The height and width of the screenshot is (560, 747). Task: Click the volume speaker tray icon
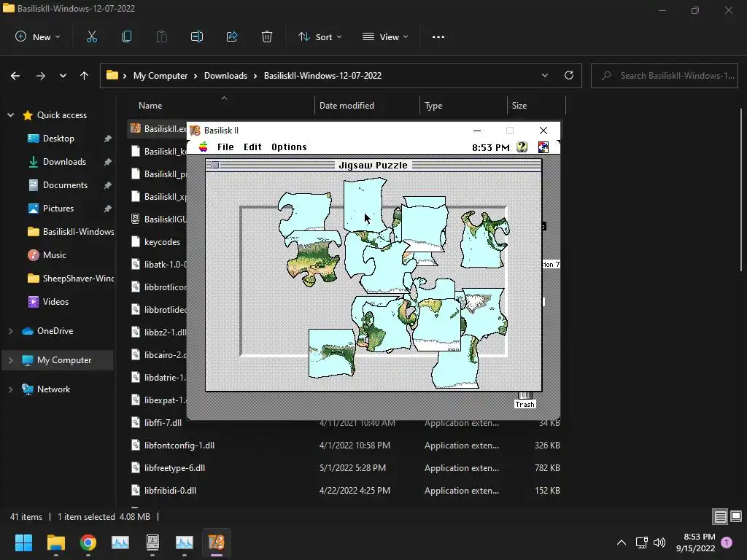659,542
